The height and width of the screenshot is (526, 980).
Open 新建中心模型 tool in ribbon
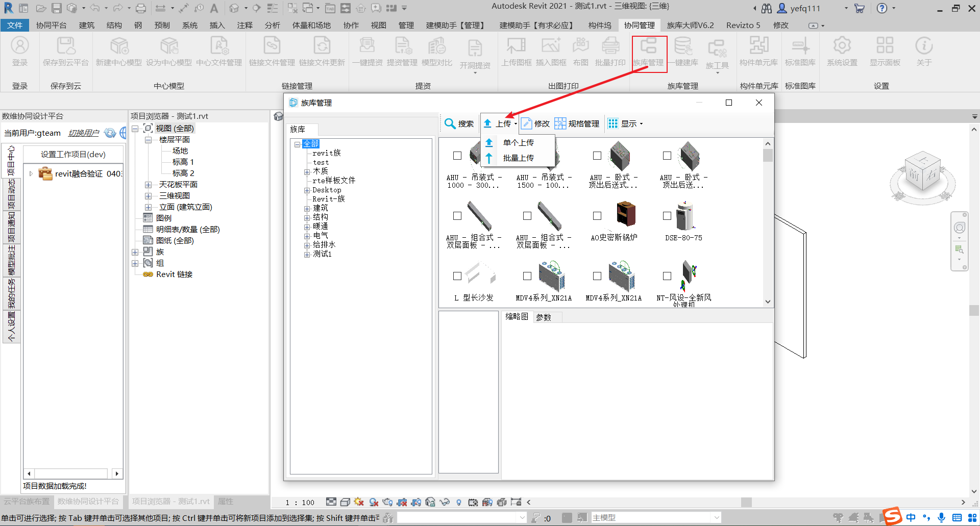click(119, 51)
